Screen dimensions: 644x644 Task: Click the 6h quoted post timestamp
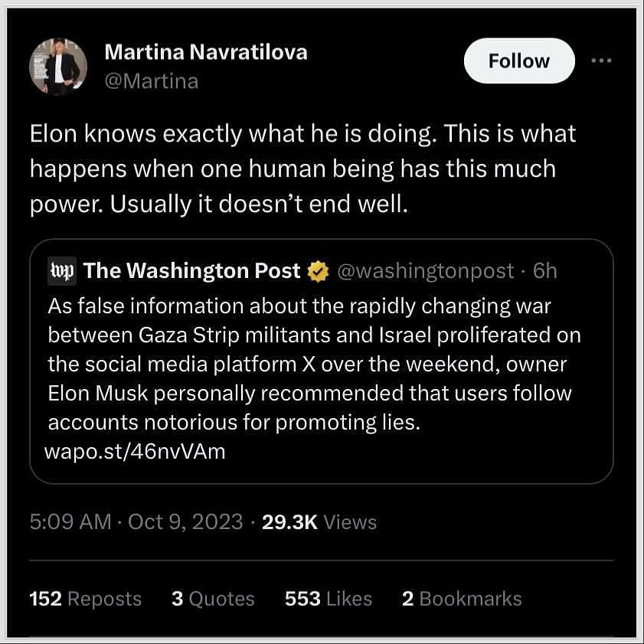coord(545,271)
